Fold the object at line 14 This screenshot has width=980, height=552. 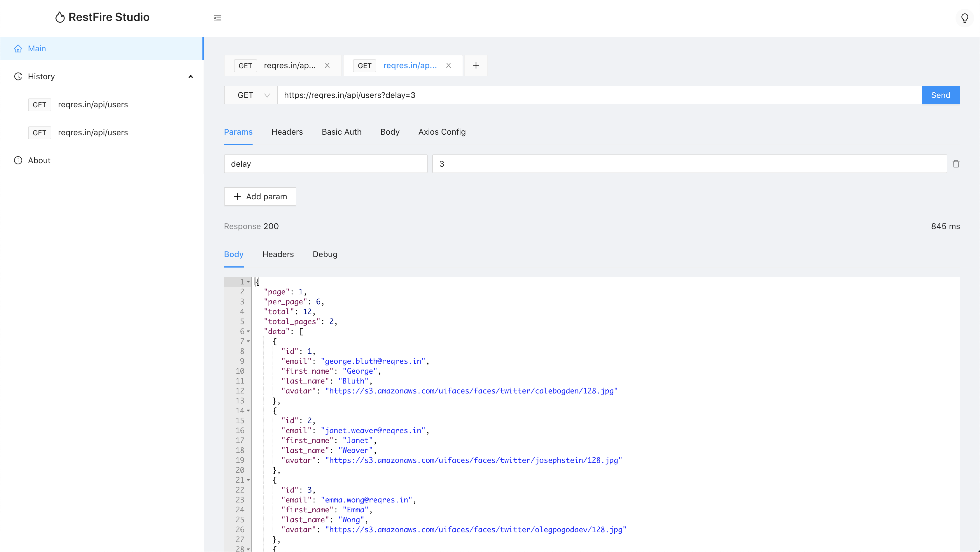coord(248,411)
